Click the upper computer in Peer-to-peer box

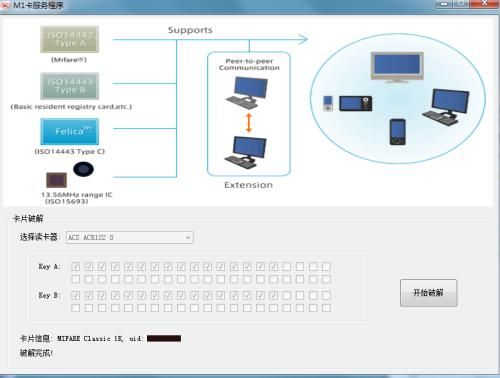(x=247, y=93)
